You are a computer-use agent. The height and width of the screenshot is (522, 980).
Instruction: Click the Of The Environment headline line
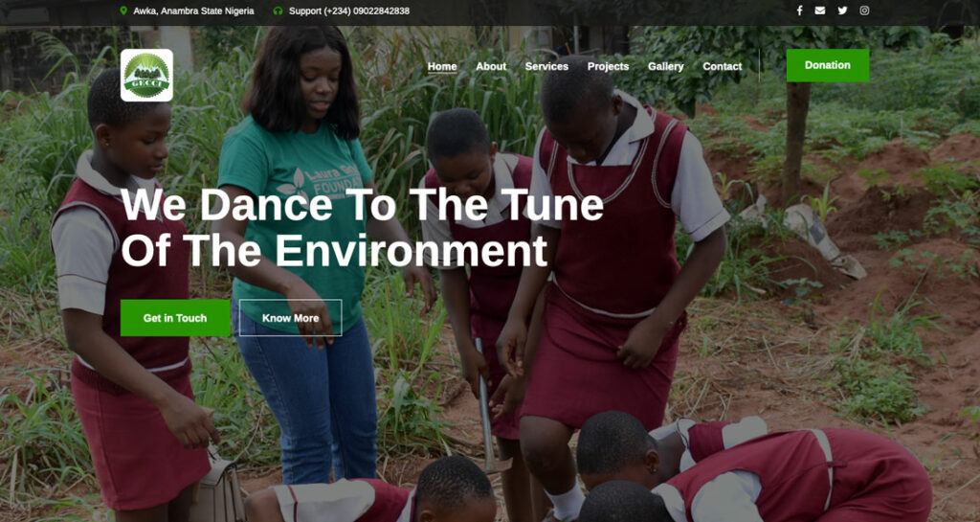click(334, 251)
